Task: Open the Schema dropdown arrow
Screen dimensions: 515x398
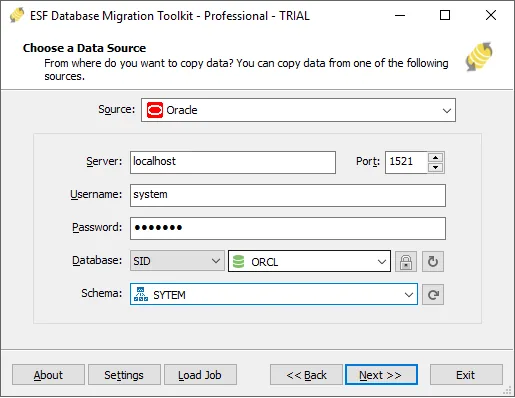Action: (409, 295)
